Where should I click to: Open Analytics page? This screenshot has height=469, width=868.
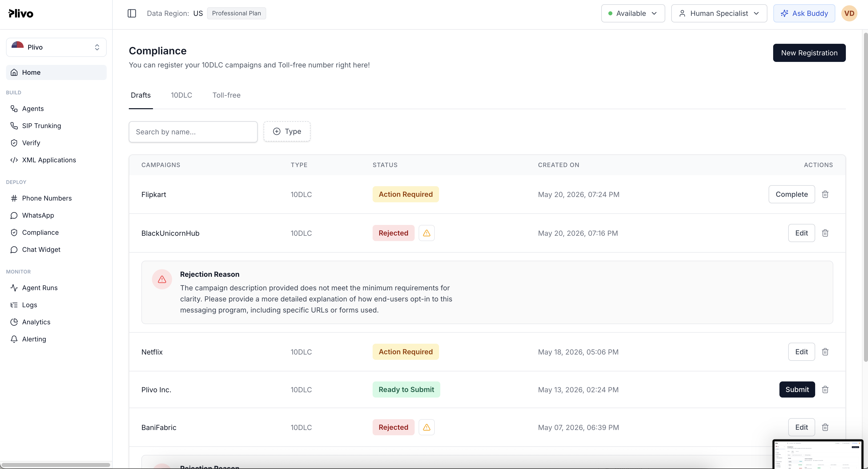56,322
